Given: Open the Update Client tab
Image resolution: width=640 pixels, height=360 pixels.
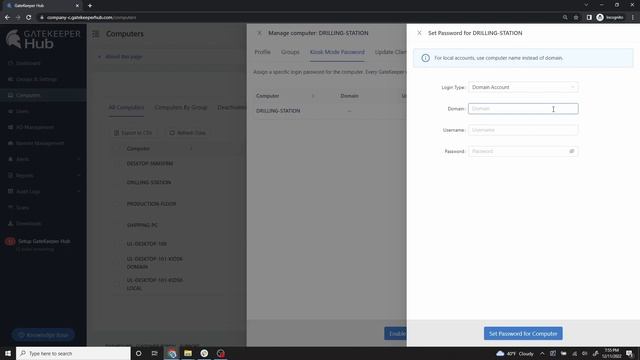Looking at the screenshot, I should (x=391, y=52).
